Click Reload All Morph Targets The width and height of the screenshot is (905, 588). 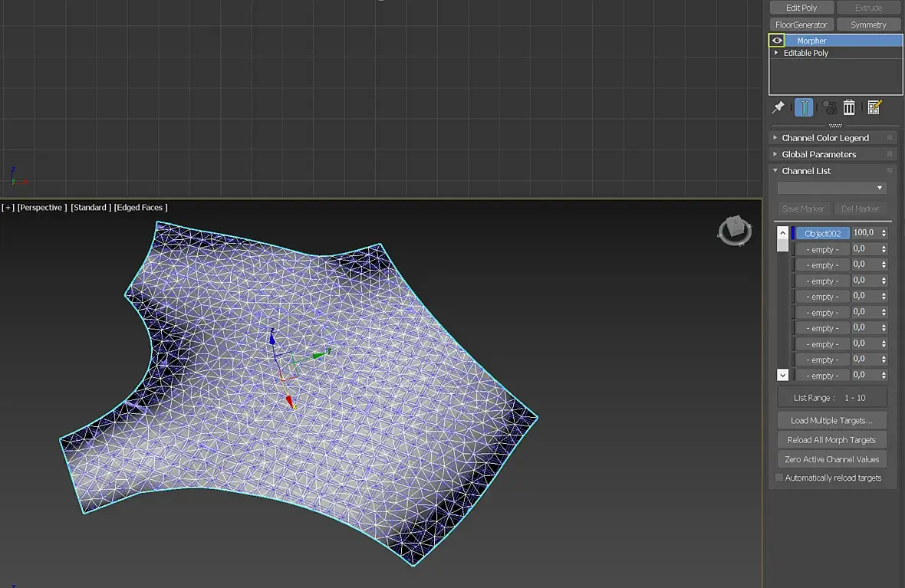point(831,440)
